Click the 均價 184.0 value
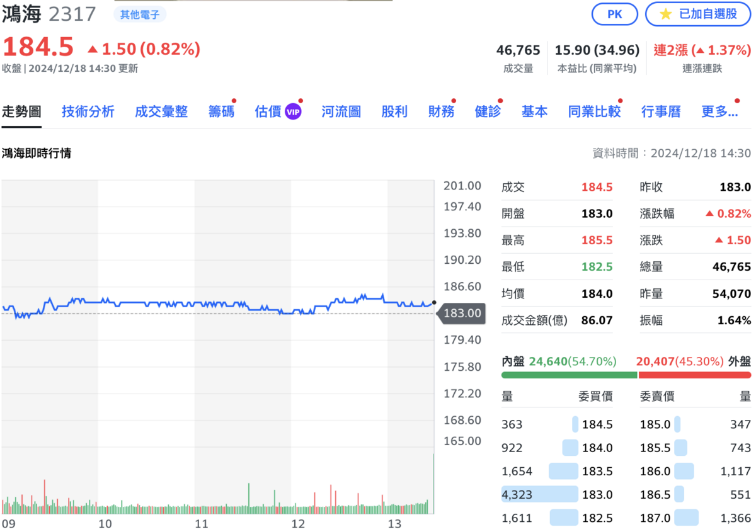 click(597, 293)
